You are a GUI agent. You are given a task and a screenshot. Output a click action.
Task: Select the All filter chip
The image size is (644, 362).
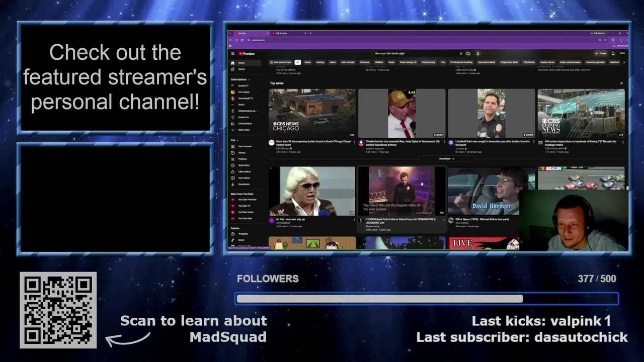(x=298, y=62)
